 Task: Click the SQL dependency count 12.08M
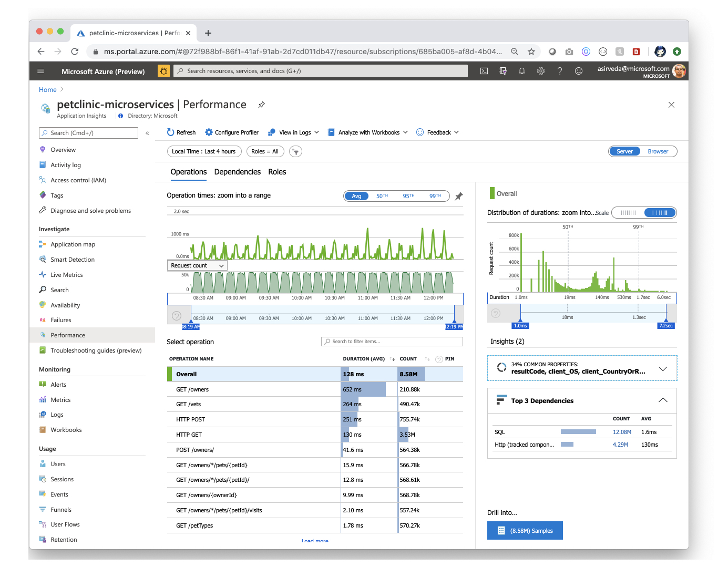tap(622, 432)
